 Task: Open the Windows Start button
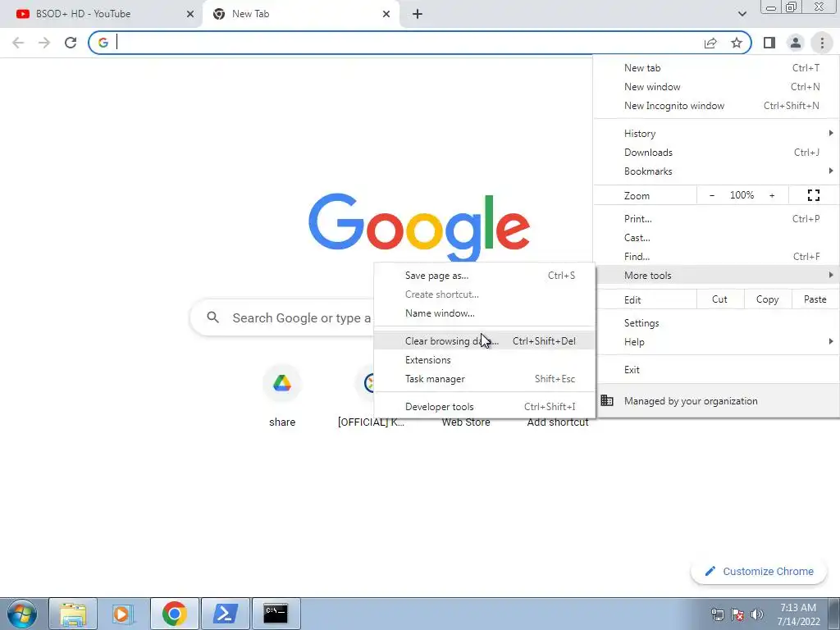[22, 614]
